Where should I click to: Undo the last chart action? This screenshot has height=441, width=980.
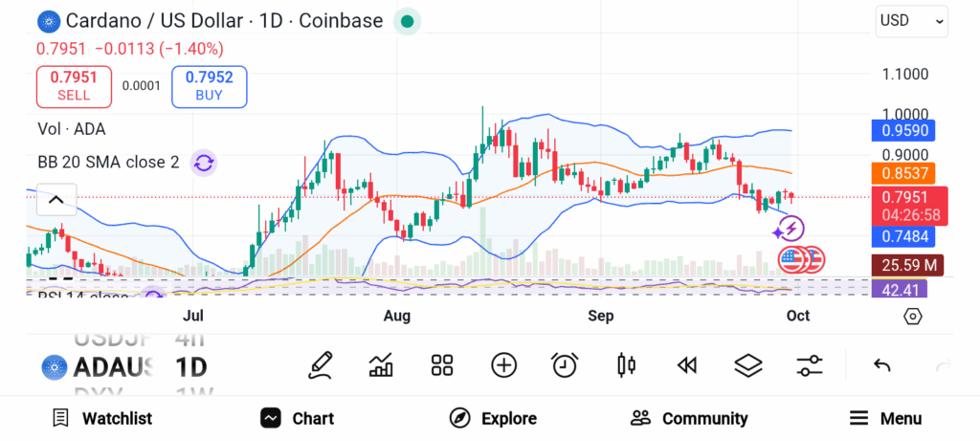[882, 364]
